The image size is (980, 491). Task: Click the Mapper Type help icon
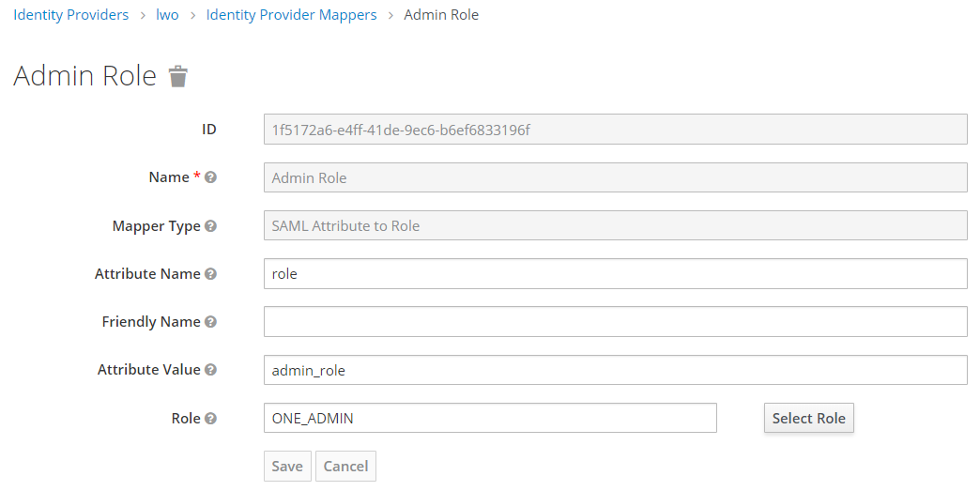[211, 226]
